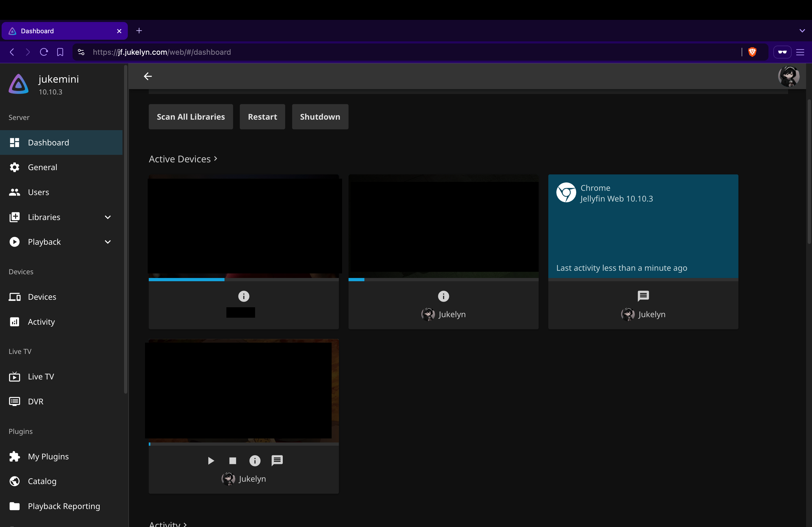This screenshot has height=527, width=812.
Task: Click the first session's playback progress bar
Action: 243,280
